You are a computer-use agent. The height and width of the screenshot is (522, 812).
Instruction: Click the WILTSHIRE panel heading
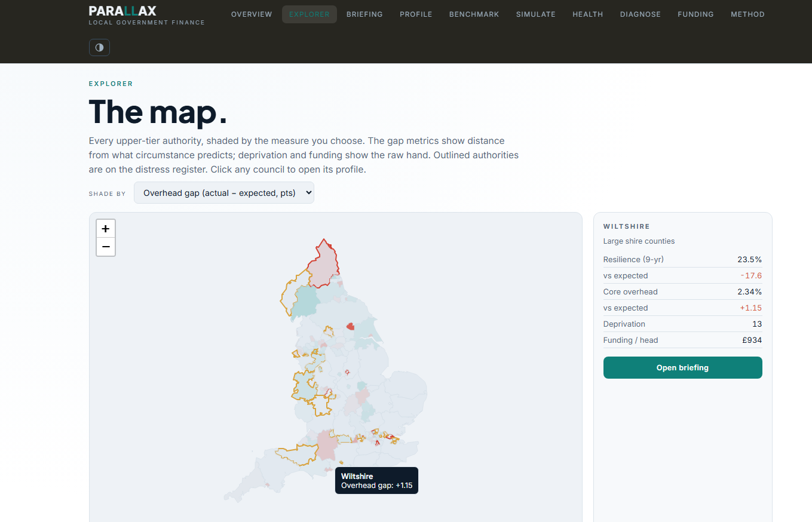pos(627,226)
